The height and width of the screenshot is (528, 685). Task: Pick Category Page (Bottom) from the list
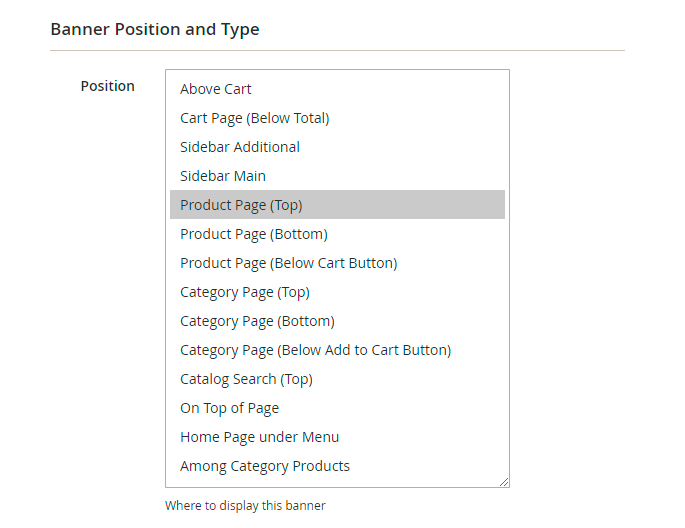pyautogui.click(x=257, y=321)
